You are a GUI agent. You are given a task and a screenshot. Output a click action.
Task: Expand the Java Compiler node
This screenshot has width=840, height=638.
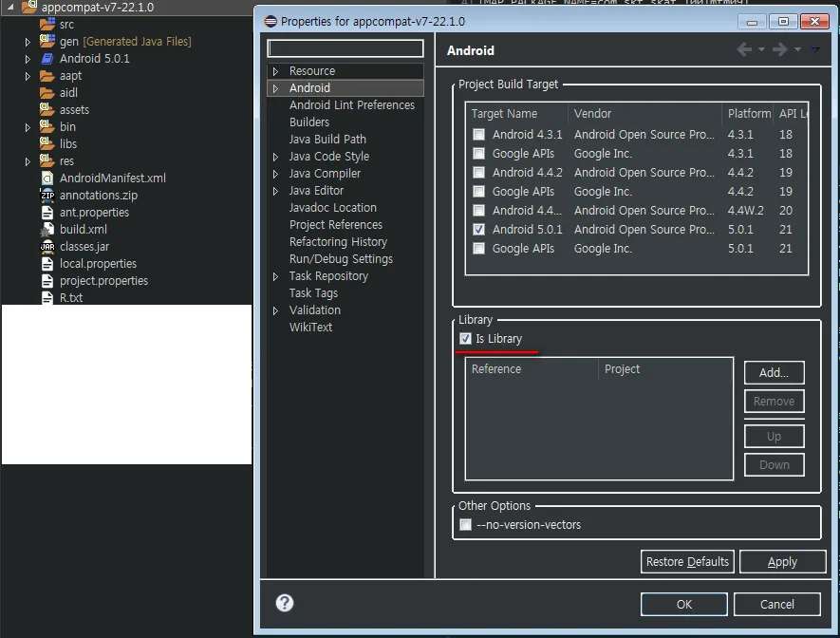coord(275,174)
